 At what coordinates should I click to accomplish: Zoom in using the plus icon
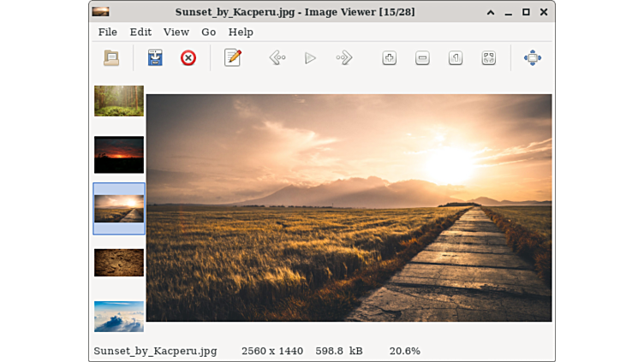coord(390,58)
